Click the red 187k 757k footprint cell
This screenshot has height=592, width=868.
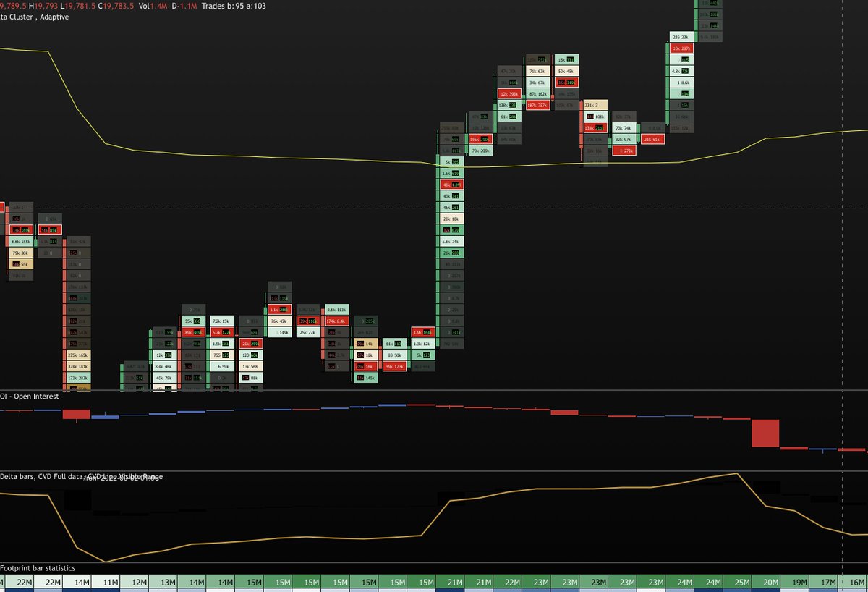(537, 106)
